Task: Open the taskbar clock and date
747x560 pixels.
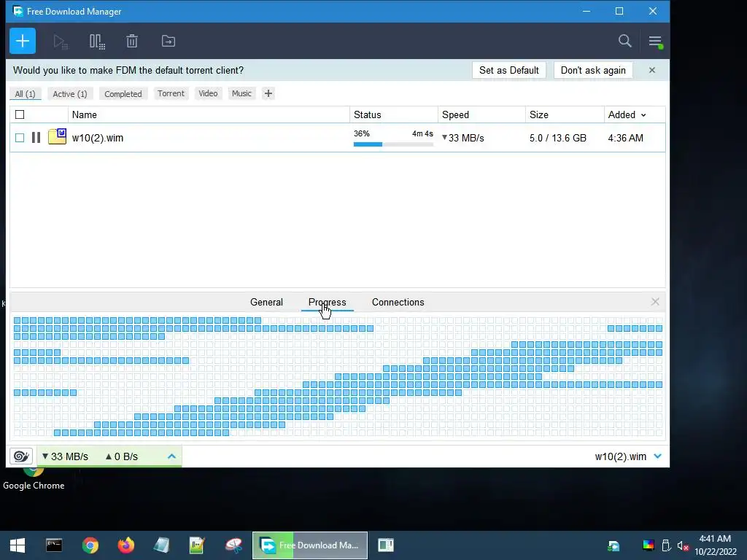Action: pos(715,545)
